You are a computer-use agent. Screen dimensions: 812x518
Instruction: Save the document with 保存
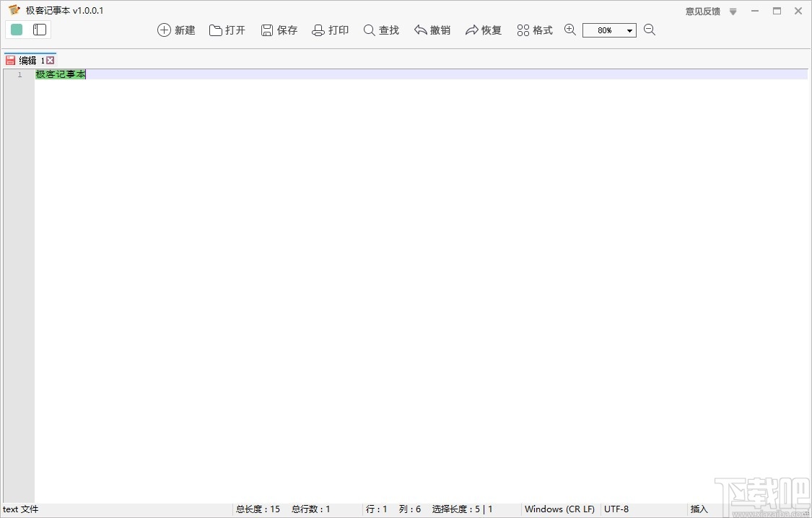coord(279,30)
